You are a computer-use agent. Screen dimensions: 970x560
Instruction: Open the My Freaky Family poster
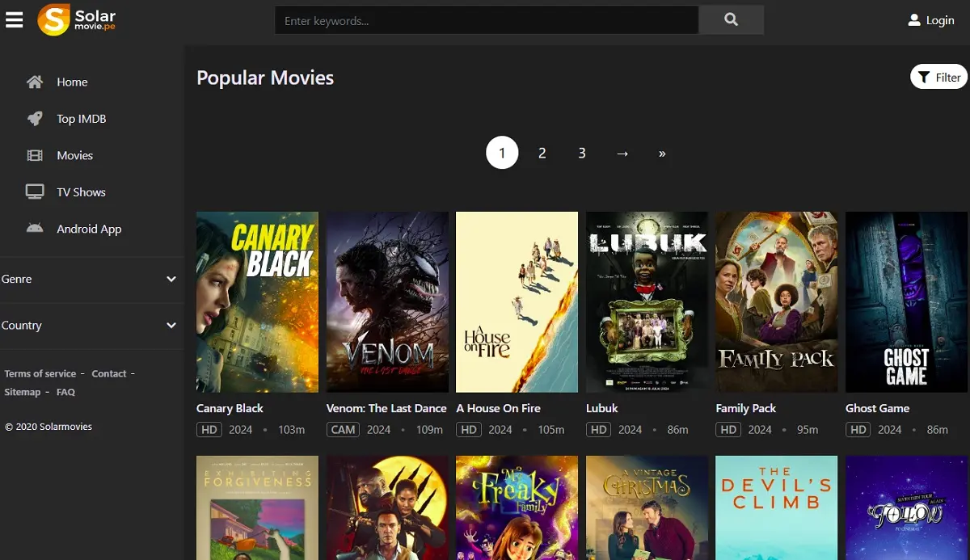(517, 507)
